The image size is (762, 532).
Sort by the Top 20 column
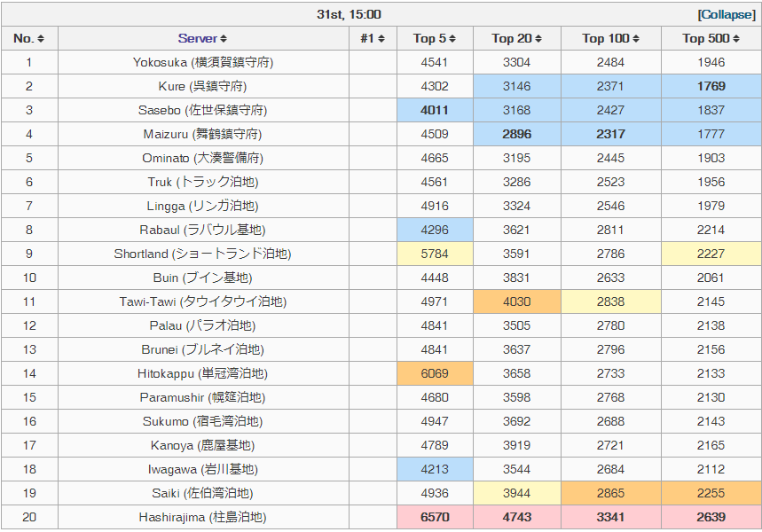(x=538, y=38)
